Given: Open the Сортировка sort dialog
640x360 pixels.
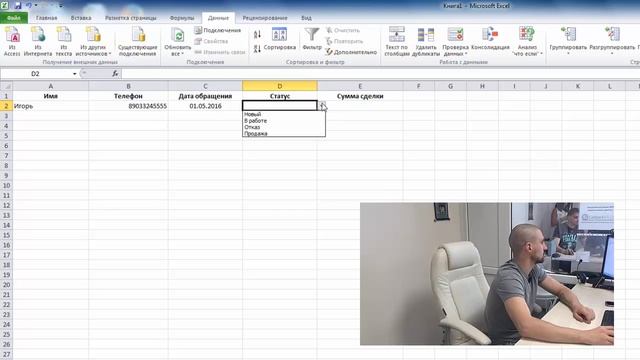Looking at the screenshot, I should [280, 39].
